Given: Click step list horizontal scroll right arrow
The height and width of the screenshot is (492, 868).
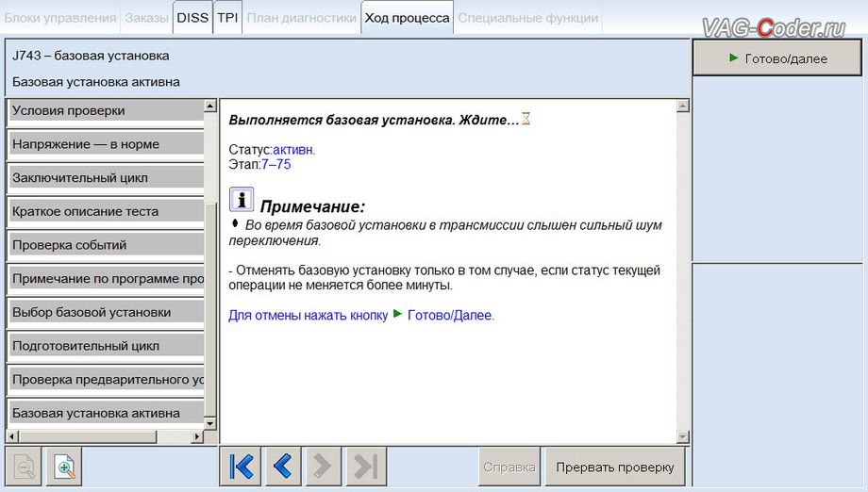Looking at the screenshot, I should [x=197, y=436].
